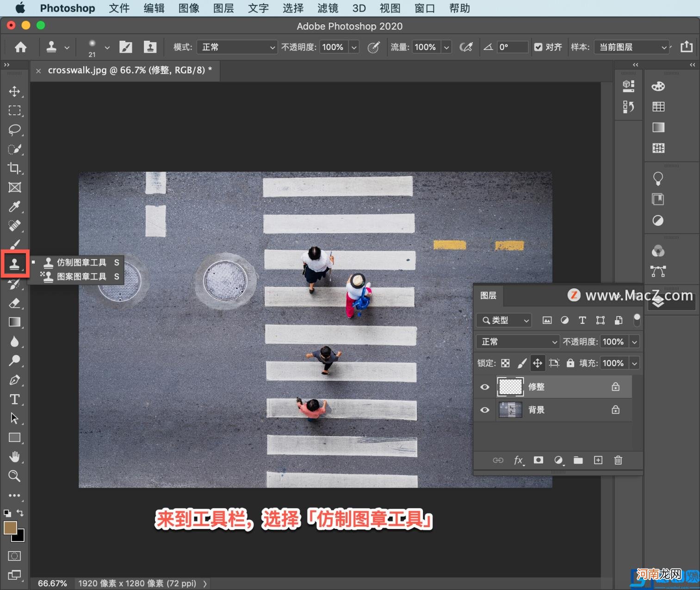Toggle the 对齐 aligned checkbox
The image size is (700, 590).
[x=538, y=47]
